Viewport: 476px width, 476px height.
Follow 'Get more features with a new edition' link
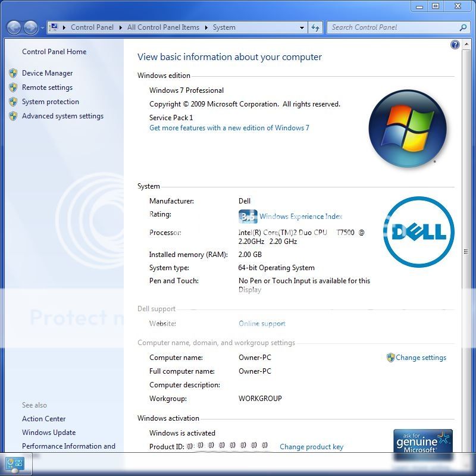point(229,128)
